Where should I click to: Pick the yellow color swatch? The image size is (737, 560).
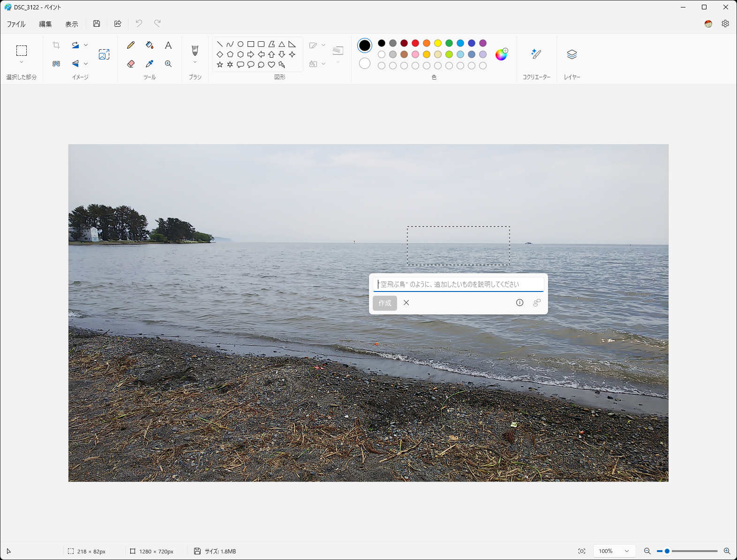[438, 43]
